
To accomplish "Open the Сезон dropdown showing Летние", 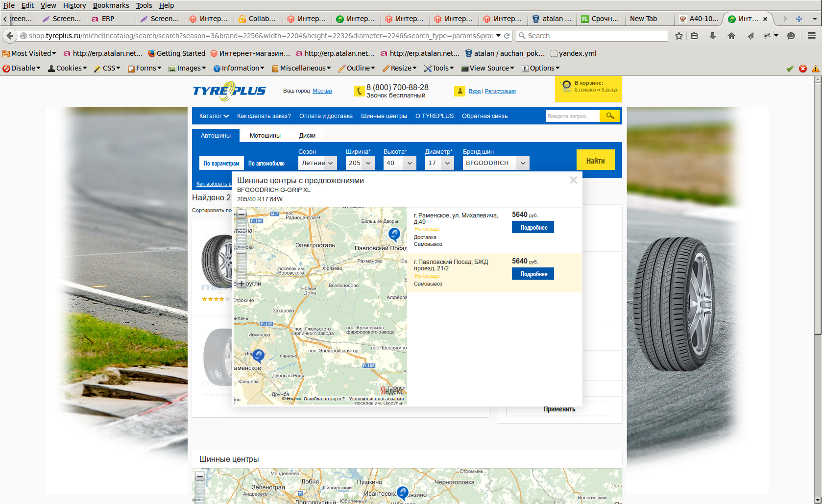I will point(317,163).
